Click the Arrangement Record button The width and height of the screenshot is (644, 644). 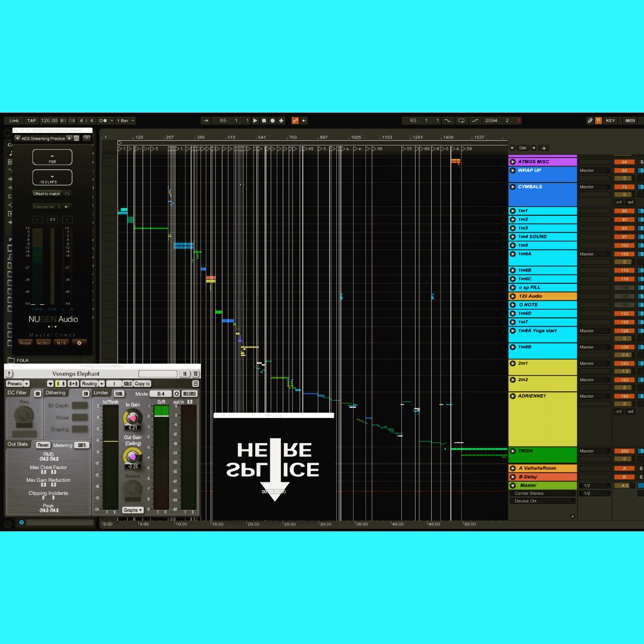(273, 120)
